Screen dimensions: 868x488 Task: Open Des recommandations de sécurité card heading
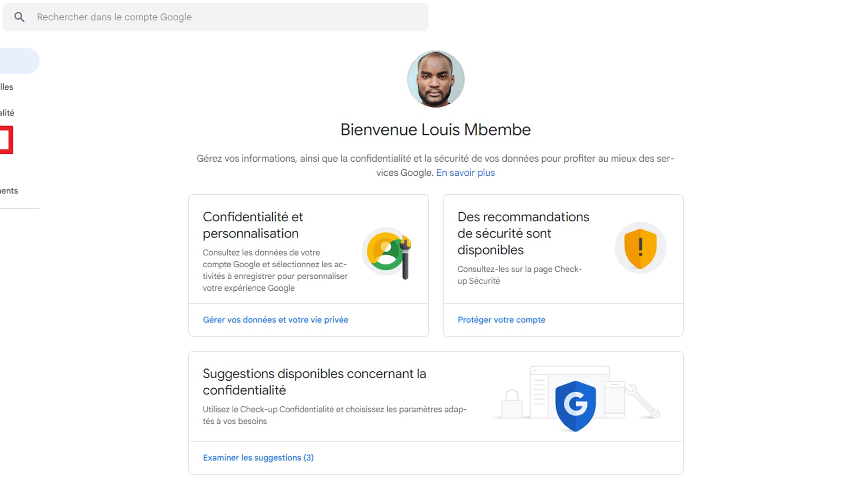click(523, 233)
